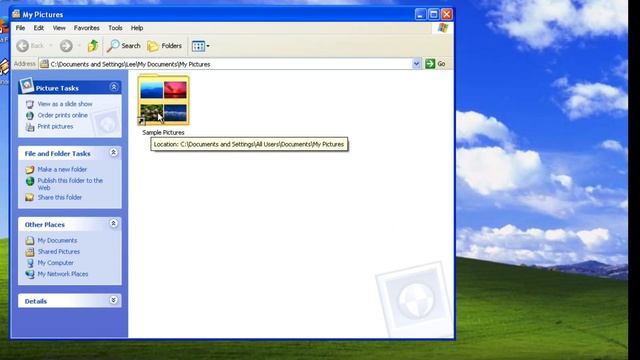The image size is (640, 360).
Task: Click the My Network Places icon
Action: (x=30, y=274)
